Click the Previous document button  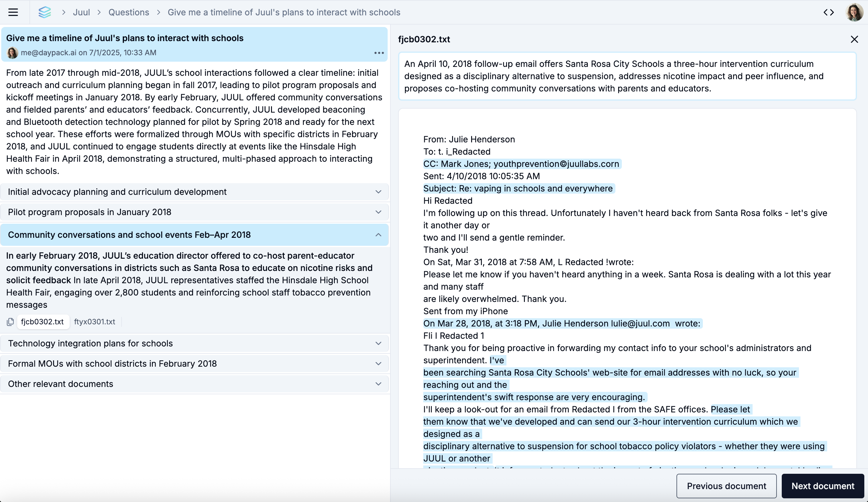(726, 486)
